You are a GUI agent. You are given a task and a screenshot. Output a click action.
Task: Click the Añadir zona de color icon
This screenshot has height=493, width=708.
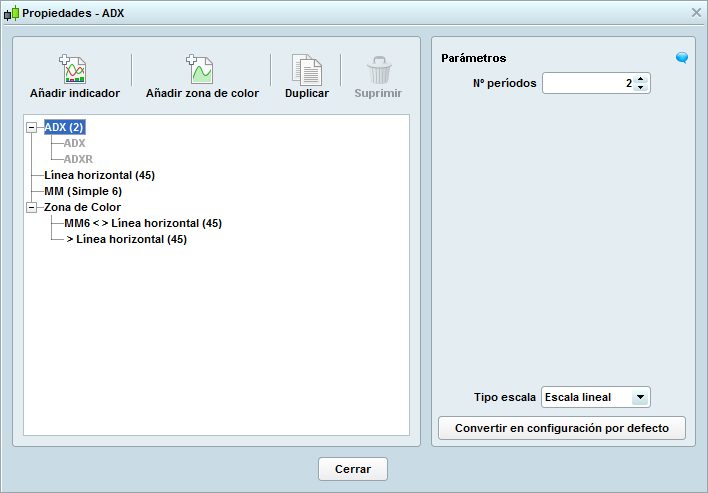coord(201,70)
